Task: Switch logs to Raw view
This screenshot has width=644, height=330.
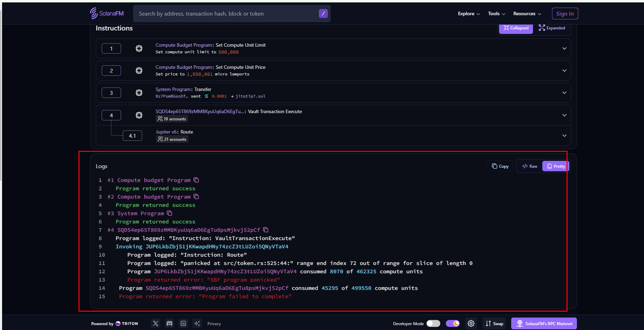Action: click(x=530, y=166)
